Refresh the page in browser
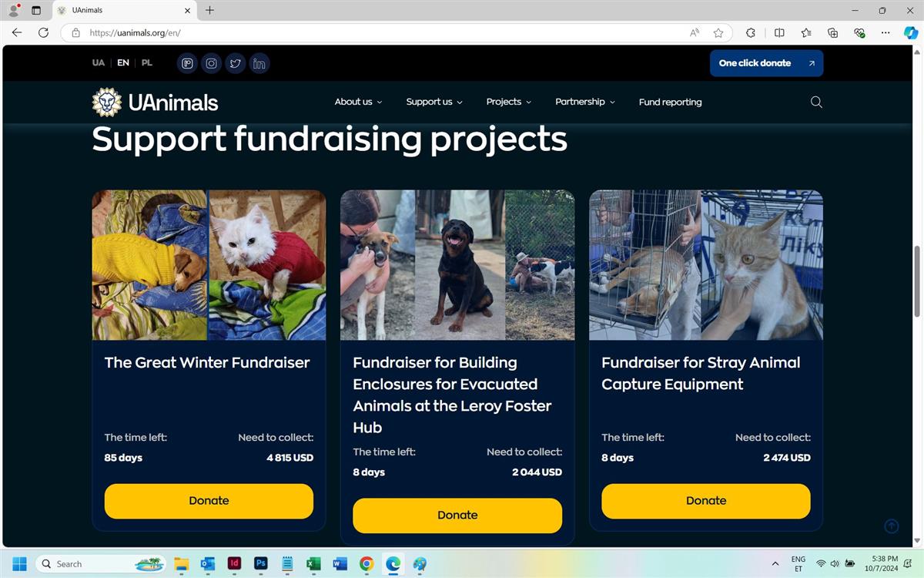The width and height of the screenshot is (924, 578). (x=43, y=33)
